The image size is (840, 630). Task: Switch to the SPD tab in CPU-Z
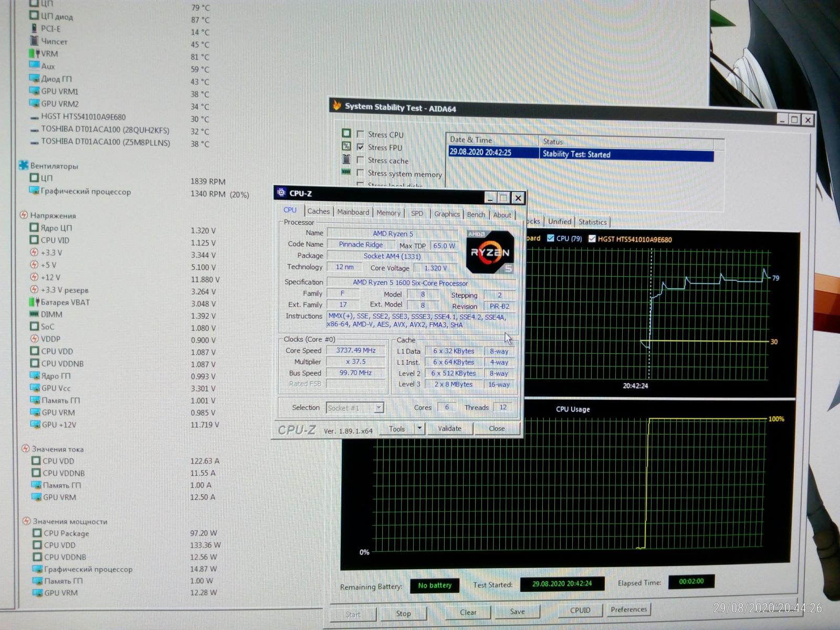click(417, 213)
